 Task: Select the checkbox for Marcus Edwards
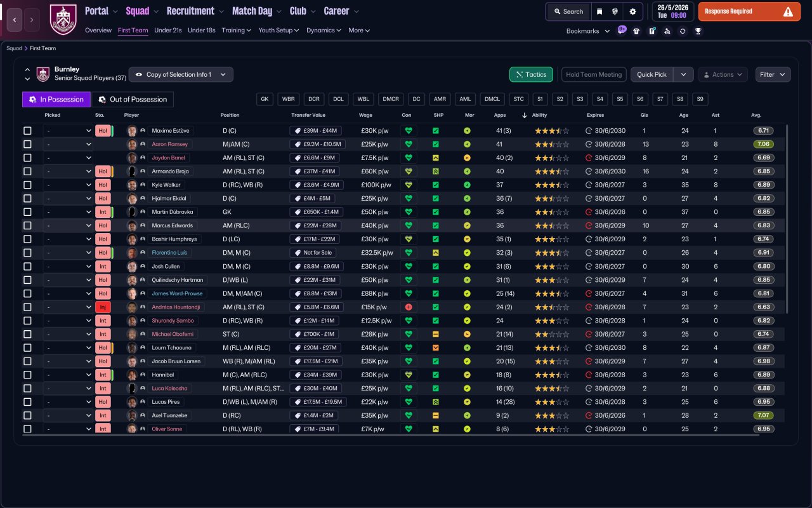pyautogui.click(x=27, y=225)
